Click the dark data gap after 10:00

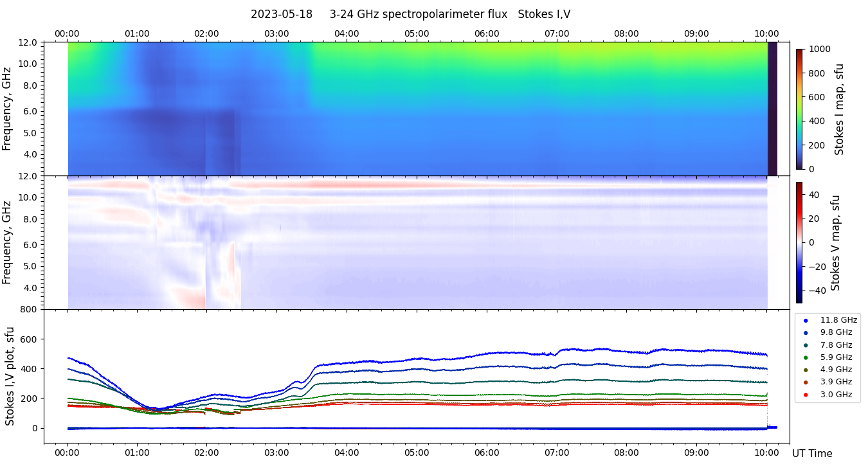click(772, 109)
